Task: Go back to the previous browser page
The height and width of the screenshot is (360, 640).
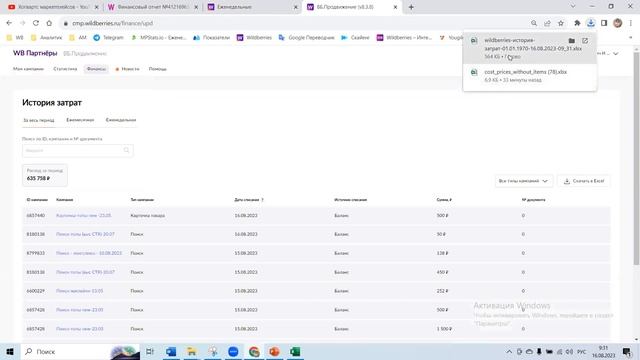Action: pyautogui.click(x=9, y=23)
